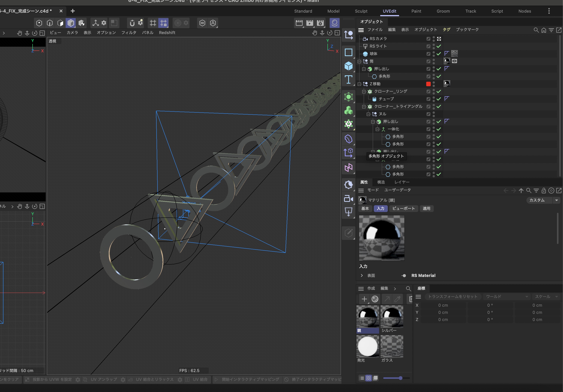Click Render to Picture Viewer clapboard icon
The width and height of the screenshot is (563, 392).
click(x=309, y=23)
